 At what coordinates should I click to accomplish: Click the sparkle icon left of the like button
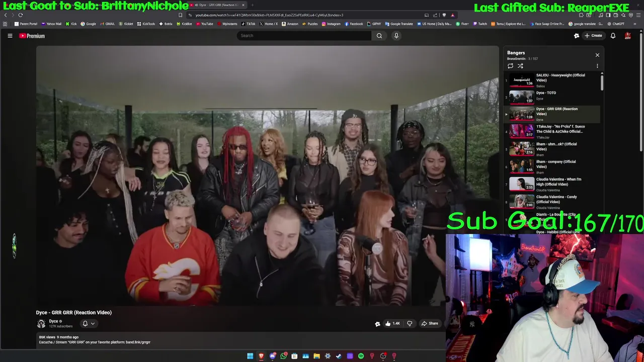click(377, 324)
